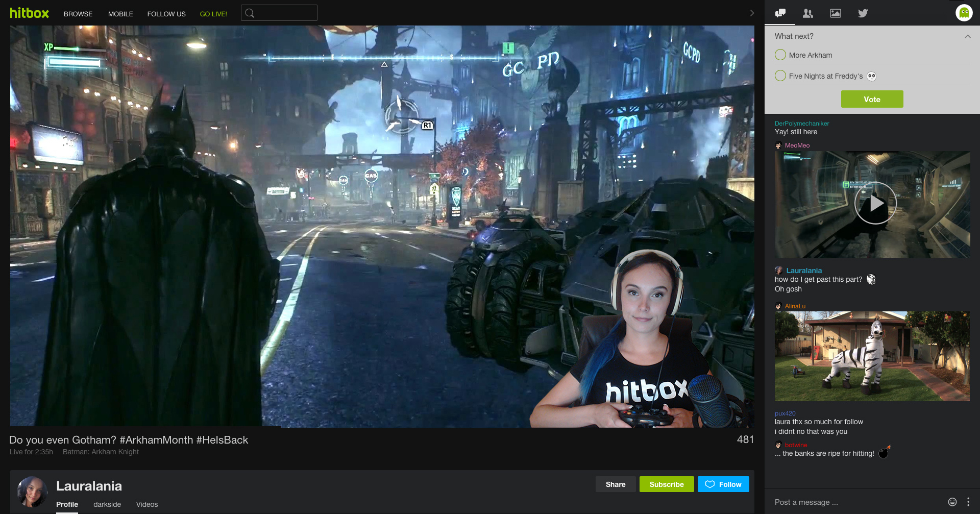
Task: Select the More Arkham poll option
Action: point(780,55)
